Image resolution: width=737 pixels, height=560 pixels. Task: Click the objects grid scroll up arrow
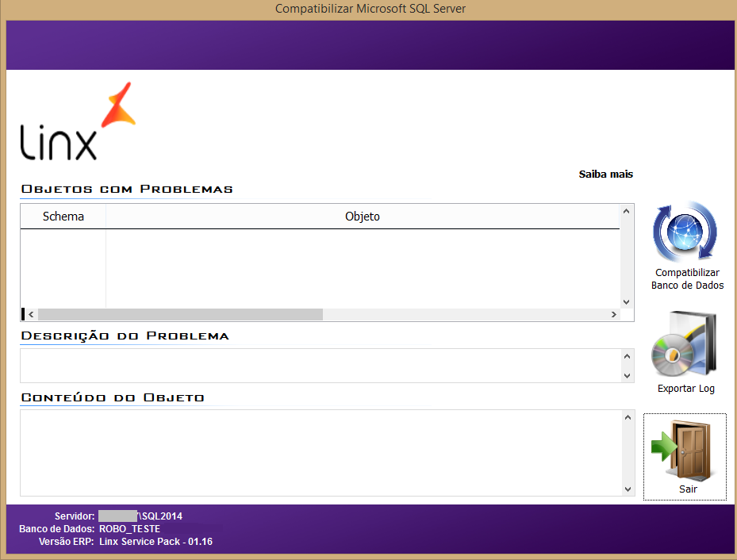[x=626, y=212]
